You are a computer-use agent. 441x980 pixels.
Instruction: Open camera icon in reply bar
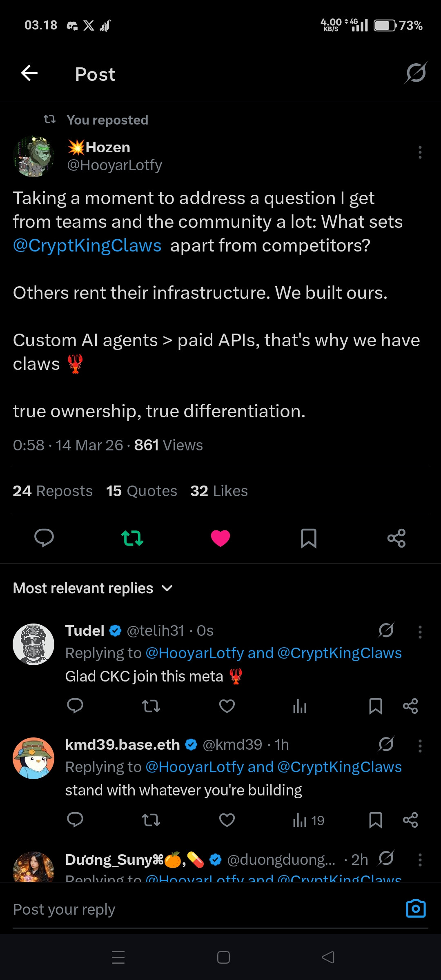[416, 909]
